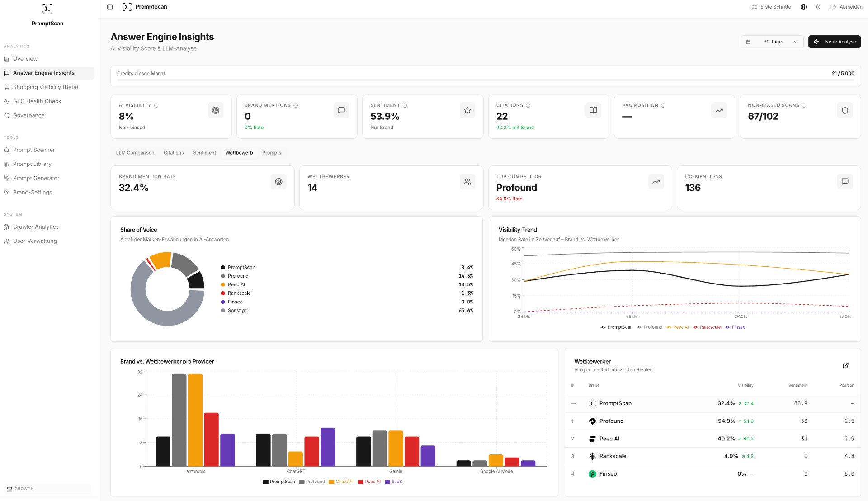Toggle PromptScan series in Visibility-Trend legend
This screenshot has height=501, width=868.
tap(617, 327)
